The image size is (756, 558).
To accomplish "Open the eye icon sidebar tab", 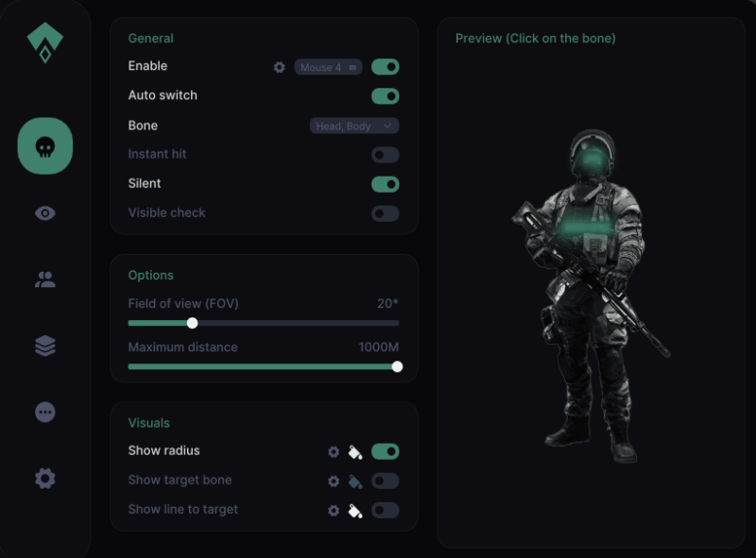I will click(44, 213).
